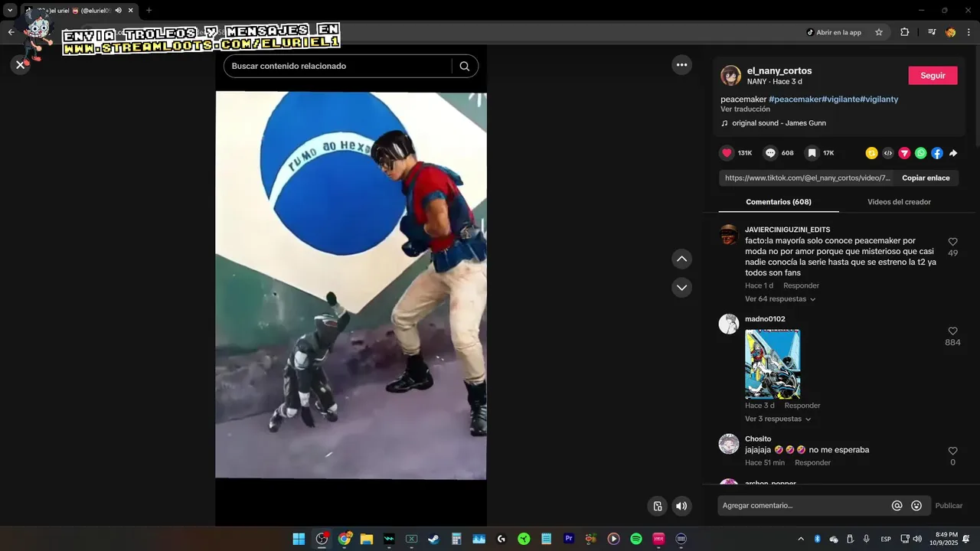This screenshot has height=551, width=980.
Task: Reply to JAVIERCINIGUZINI_EDITS comment
Action: pos(801,286)
